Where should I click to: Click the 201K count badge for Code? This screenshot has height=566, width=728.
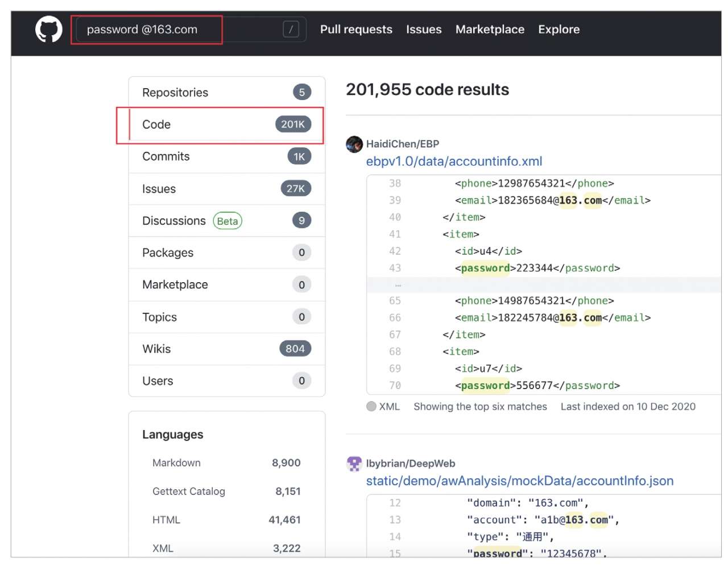point(293,124)
